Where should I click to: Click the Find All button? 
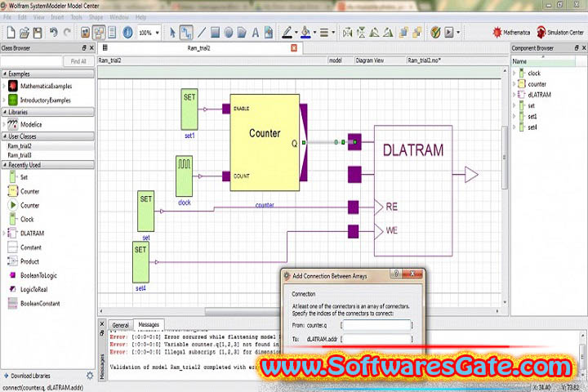coord(78,61)
